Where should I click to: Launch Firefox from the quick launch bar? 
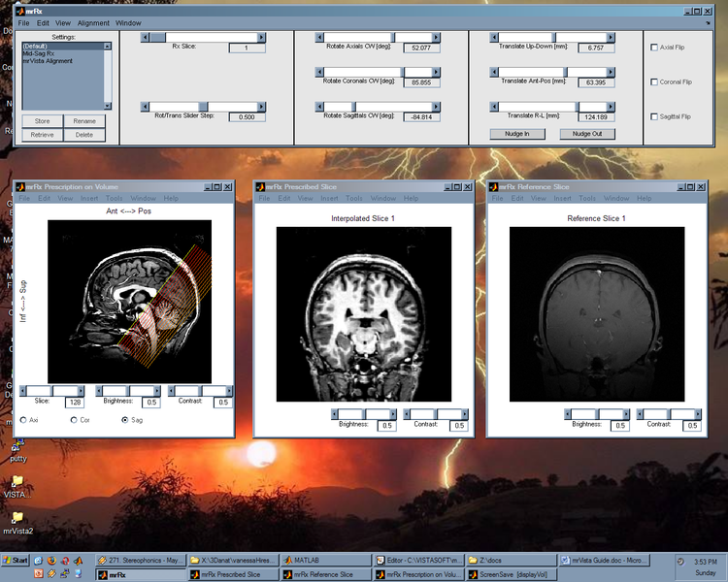51,560
